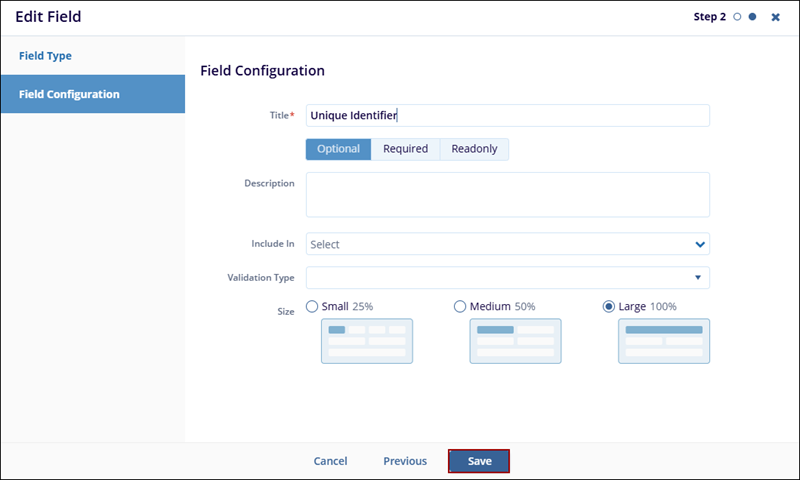Open the Validation Type dropdown arrow
Screen dimensions: 800x480
click(697, 278)
